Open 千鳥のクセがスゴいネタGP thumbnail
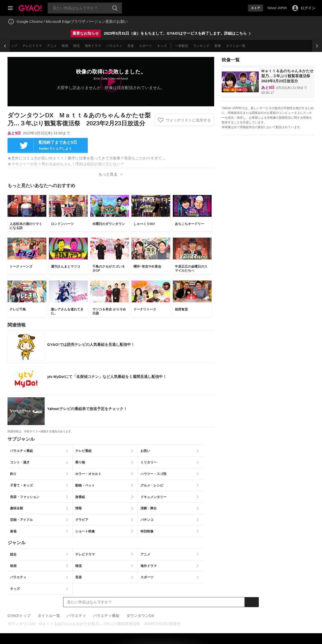This screenshot has width=322, height=644. tap(110, 249)
